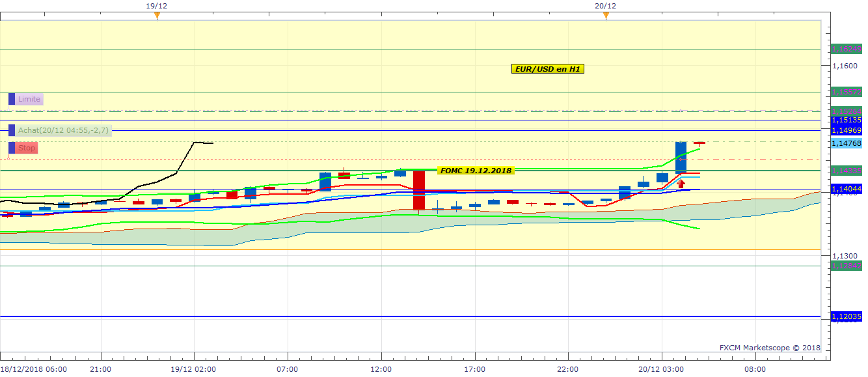868x377 pixels.
Task: Click the blue handle beside the Limite order
Action: [12, 99]
